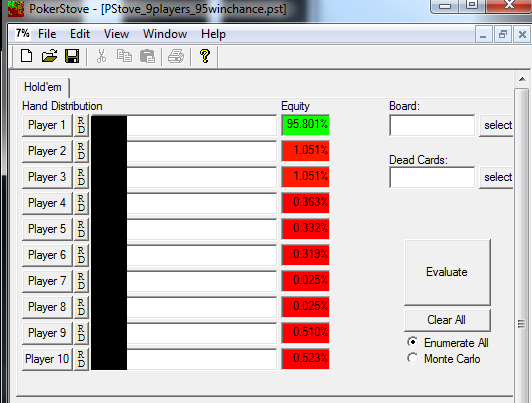This screenshot has width=532, height=403.
Task: Open a file with the folder icon
Action: tap(50, 56)
